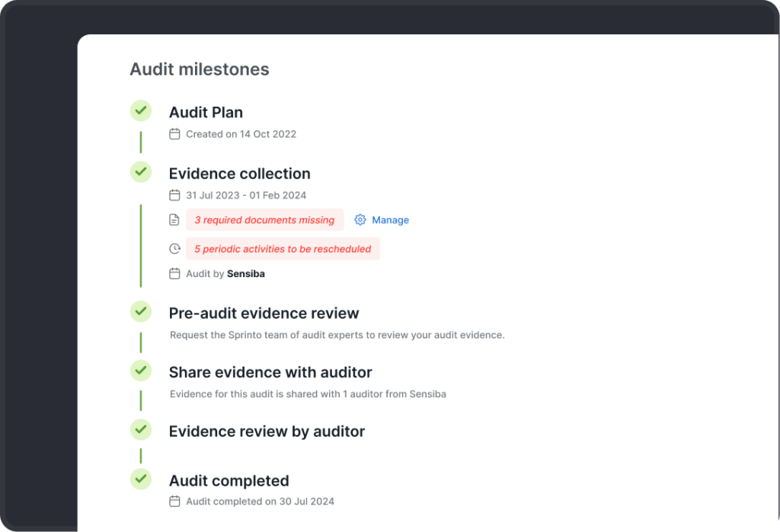Click the document icon beside missing documents
Viewport: 780px width, 532px height.
point(174,220)
